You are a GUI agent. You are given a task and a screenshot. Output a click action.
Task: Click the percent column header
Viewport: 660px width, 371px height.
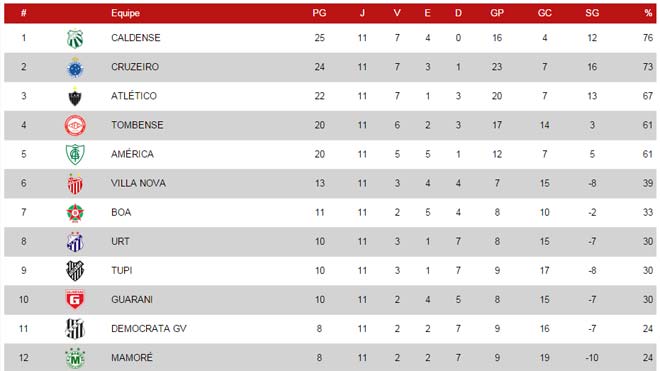pyautogui.click(x=648, y=13)
